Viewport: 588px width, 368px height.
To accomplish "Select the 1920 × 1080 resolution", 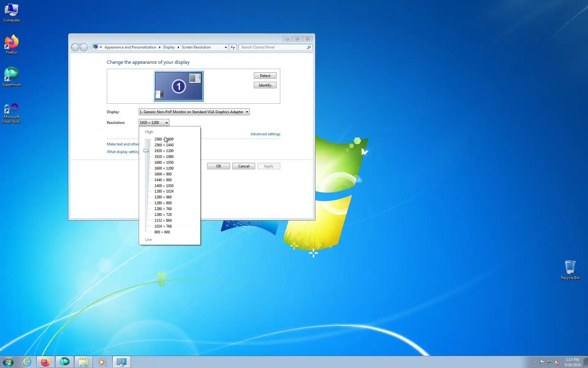I will [x=164, y=157].
